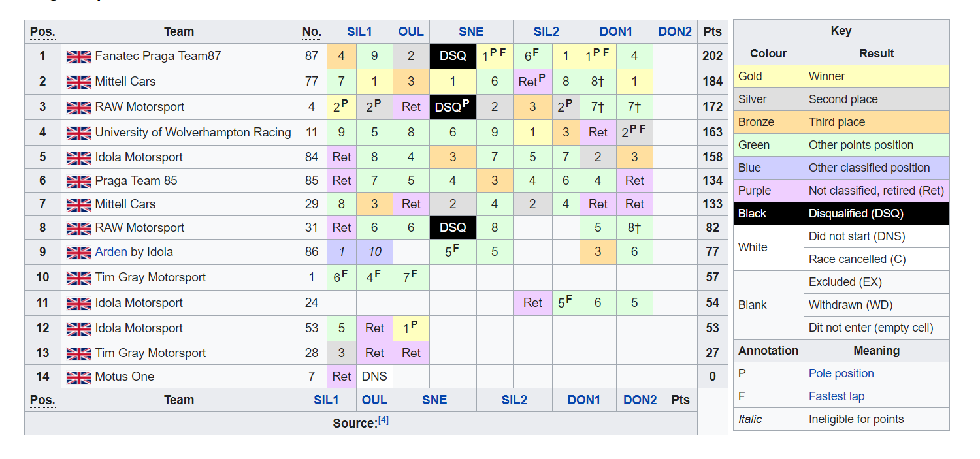Click the flag icon beside Motus One

[78, 377]
